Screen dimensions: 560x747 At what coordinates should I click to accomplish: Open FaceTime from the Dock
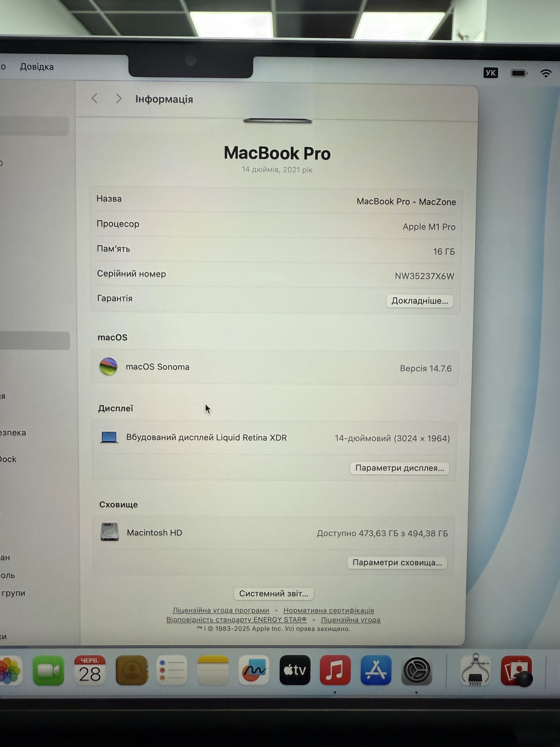tap(48, 670)
